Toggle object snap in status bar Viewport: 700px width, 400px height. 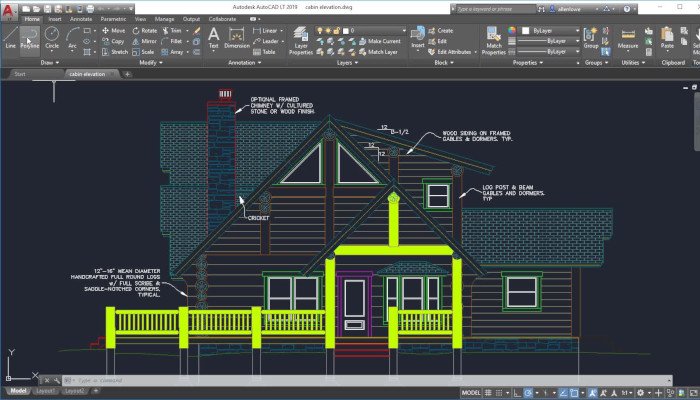click(574, 393)
